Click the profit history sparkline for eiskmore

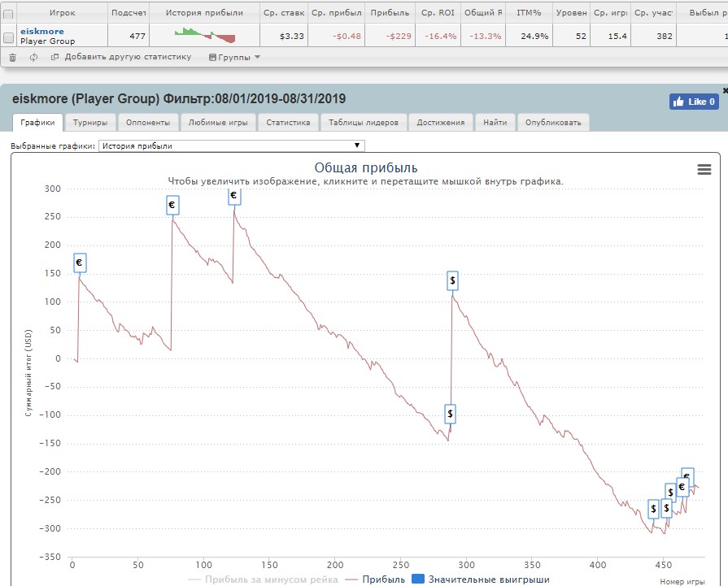tap(205, 35)
